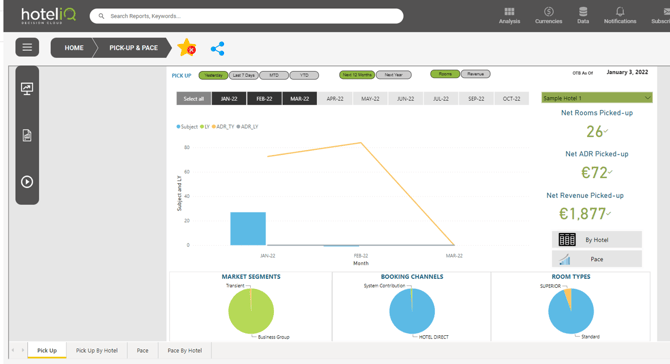Toggle the JAN-22 month tile
Image resolution: width=670 pixels, height=364 pixels.
tap(229, 99)
